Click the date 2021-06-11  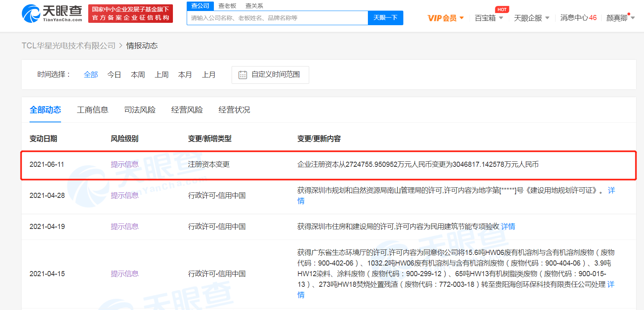(47, 164)
